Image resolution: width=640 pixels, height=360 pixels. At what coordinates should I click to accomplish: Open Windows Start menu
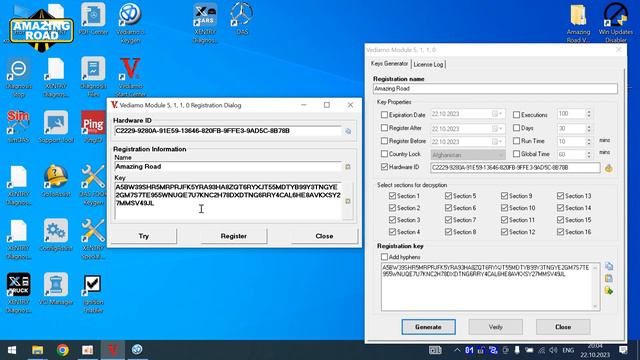click(x=12, y=350)
